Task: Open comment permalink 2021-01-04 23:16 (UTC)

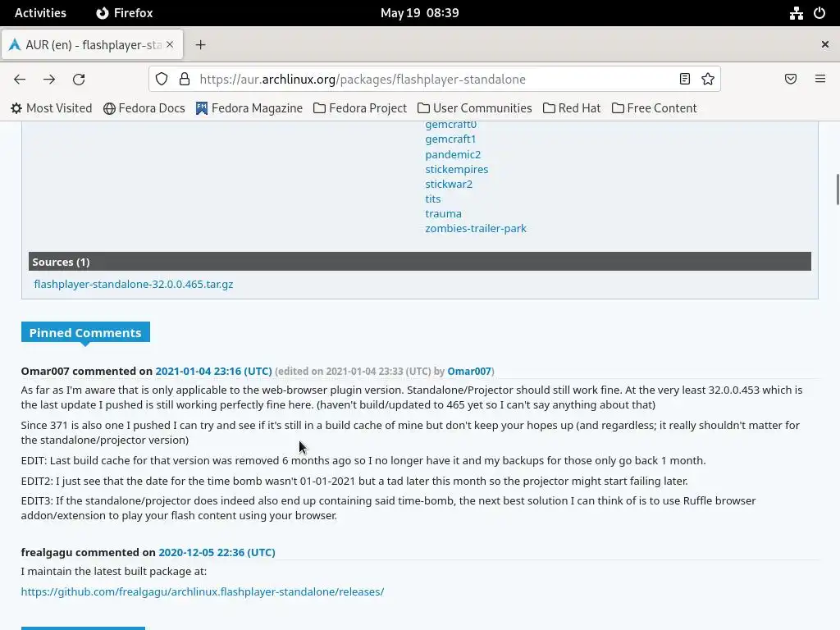Action: point(214,372)
